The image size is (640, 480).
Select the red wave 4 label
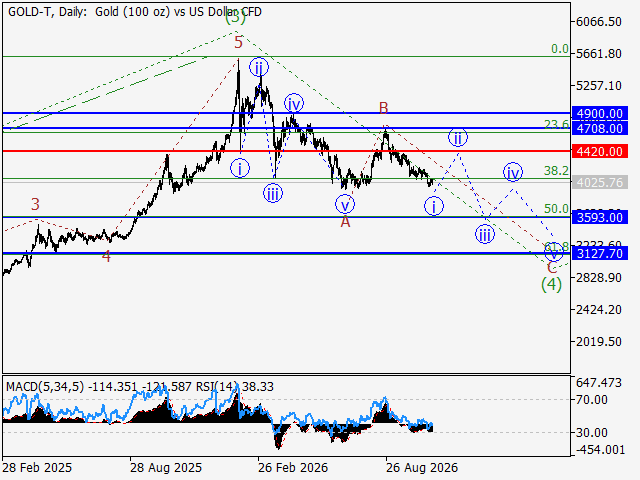[106, 257]
